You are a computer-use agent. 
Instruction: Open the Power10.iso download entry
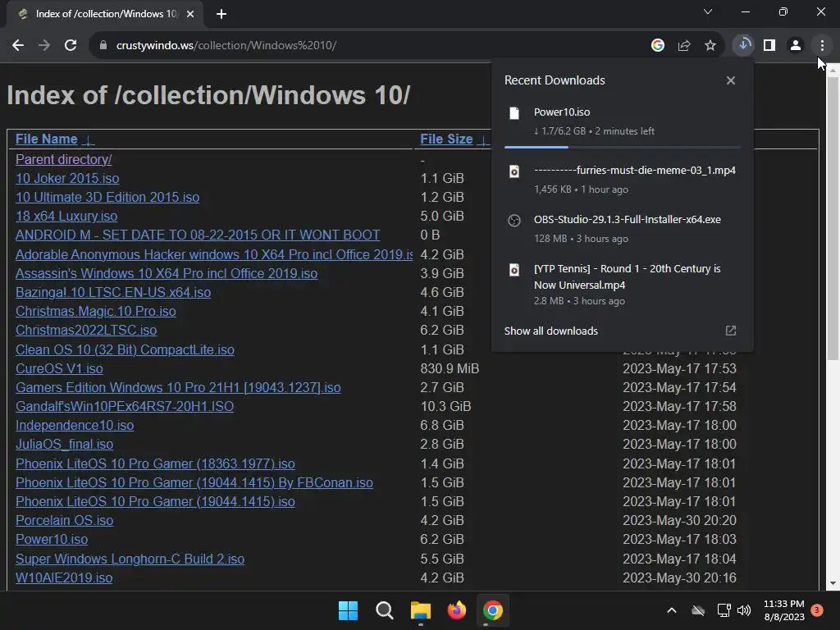(622, 121)
